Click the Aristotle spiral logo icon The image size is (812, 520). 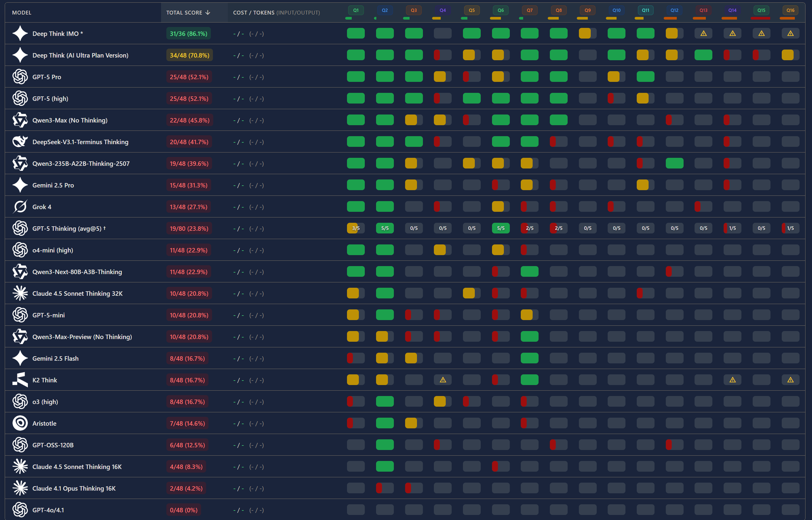tap(20, 423)
